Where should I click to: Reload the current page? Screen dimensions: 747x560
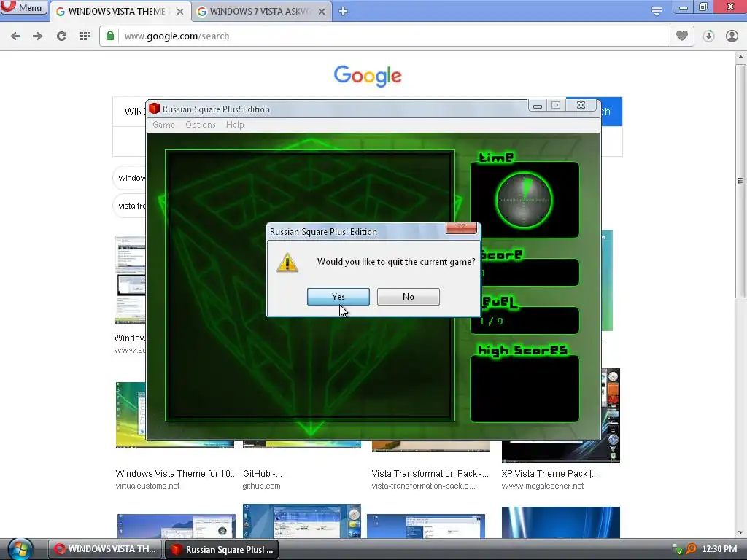coord(61,36)
